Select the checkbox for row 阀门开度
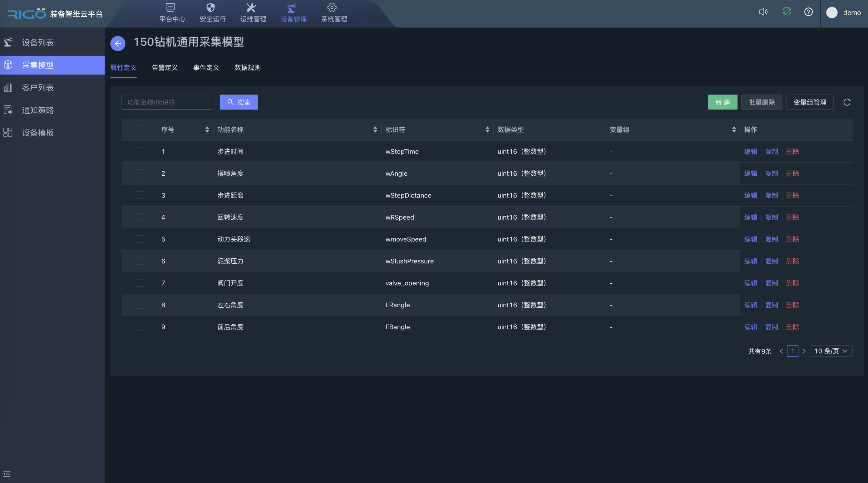Viewport: 868px width, 483px height. pos(140,283)
